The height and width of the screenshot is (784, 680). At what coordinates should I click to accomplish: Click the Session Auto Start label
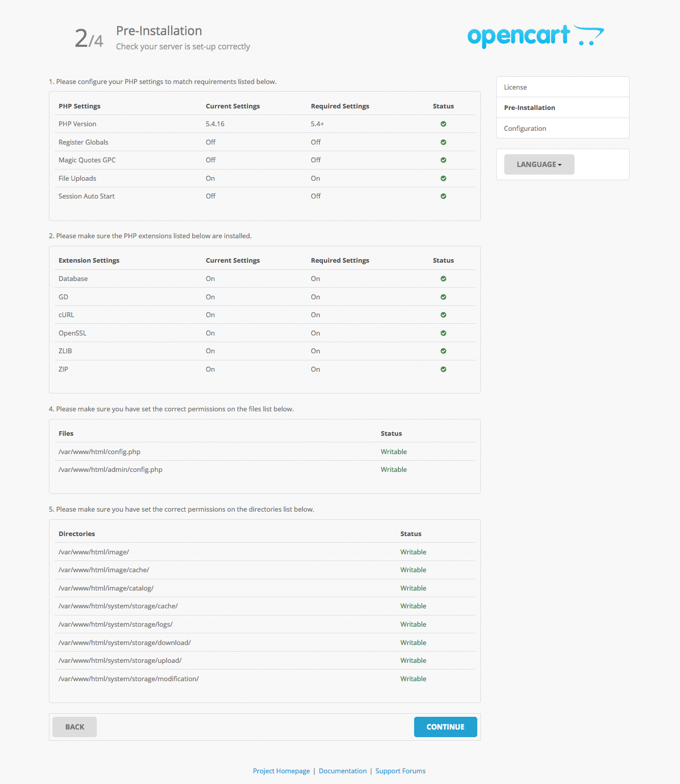(x=87, y=197)
